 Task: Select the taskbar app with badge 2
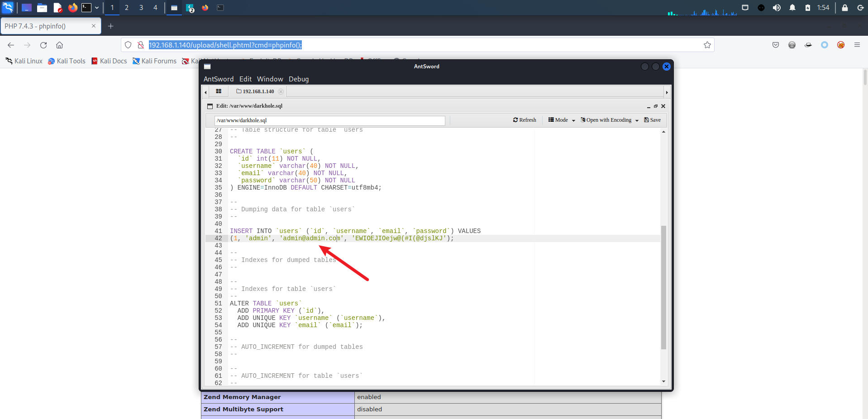[190, 8]
